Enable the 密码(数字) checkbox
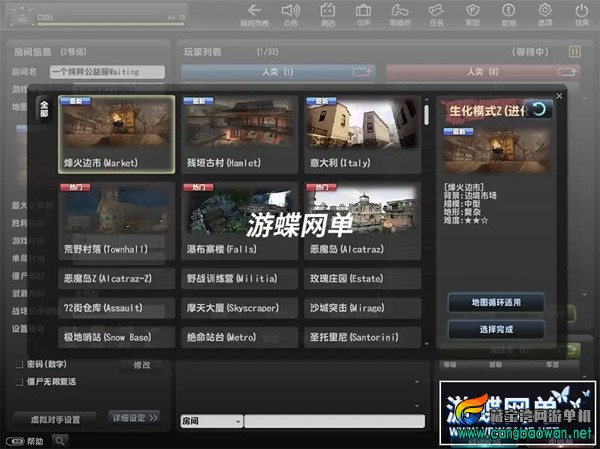This screenshot has height=449, width=600. click(x=19, y=365)
